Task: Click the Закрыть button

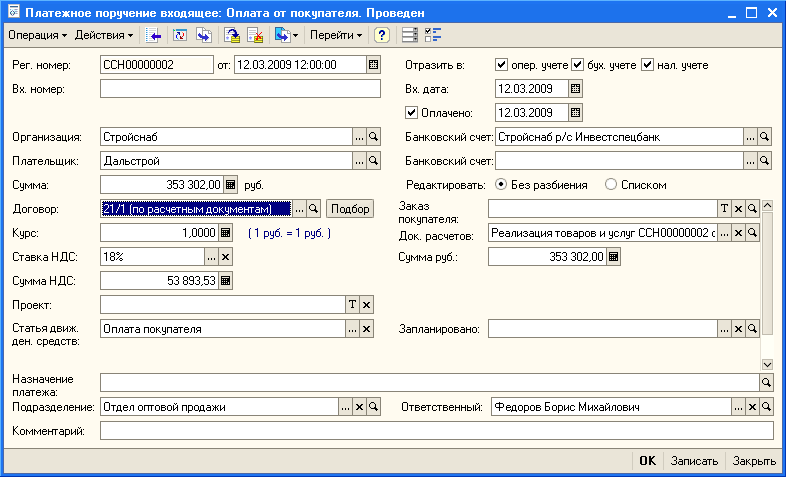Action: (754, 461)
